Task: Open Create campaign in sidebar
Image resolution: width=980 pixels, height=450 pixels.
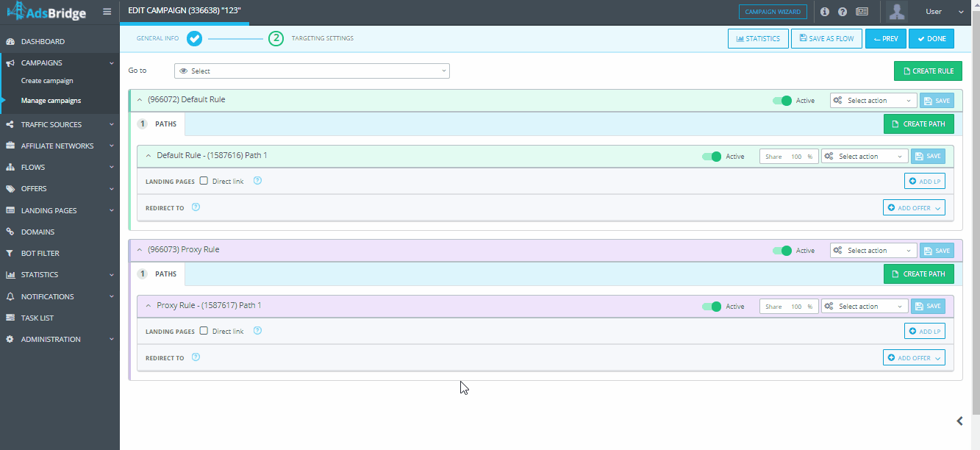Action: tap(47, 81)
